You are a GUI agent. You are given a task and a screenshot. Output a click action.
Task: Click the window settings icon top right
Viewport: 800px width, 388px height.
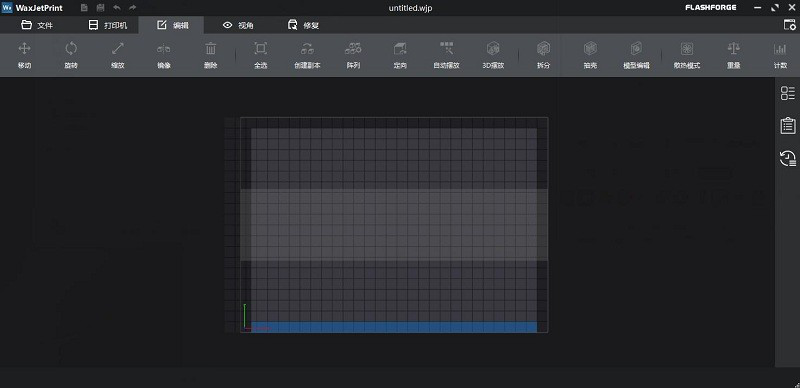click(789, 25)
